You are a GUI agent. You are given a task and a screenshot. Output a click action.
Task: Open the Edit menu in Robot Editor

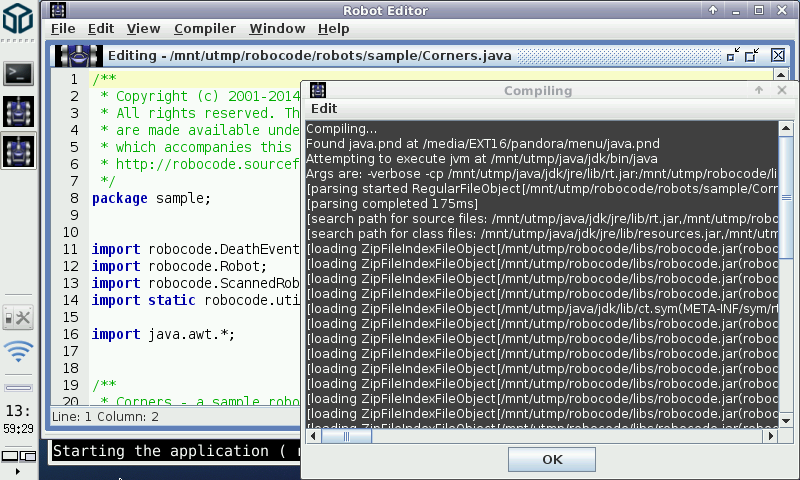click(x=101, y=29)
